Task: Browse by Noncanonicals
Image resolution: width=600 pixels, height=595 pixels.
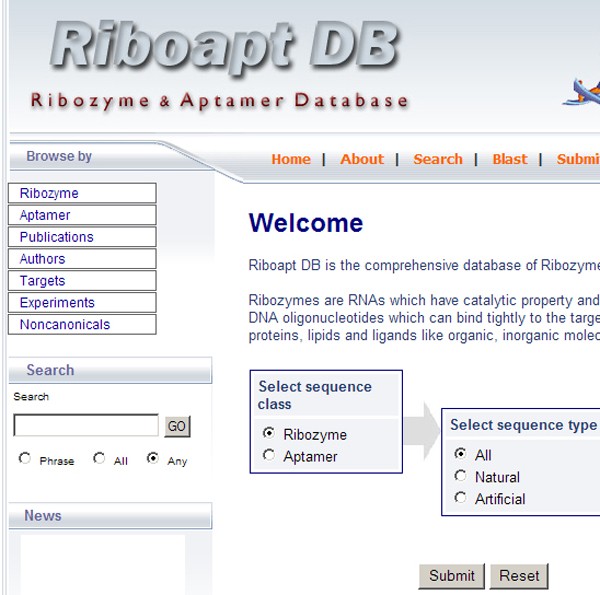Action: (x=82, y=324)
